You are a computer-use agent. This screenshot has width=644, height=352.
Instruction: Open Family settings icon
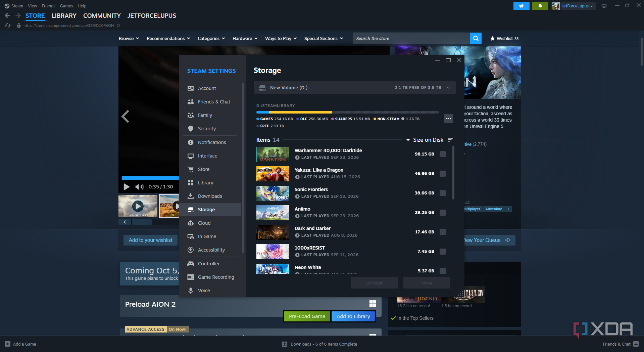click(191, 115)
